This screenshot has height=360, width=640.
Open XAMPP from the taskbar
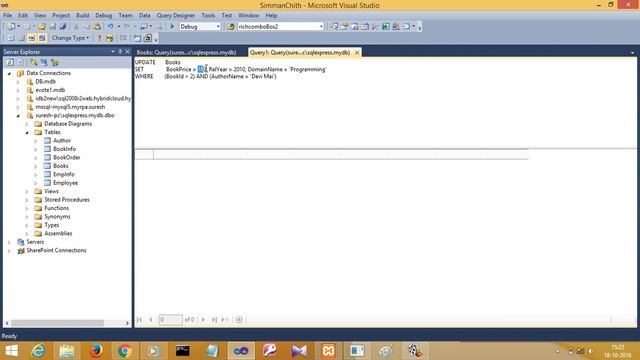coord(328,351)
